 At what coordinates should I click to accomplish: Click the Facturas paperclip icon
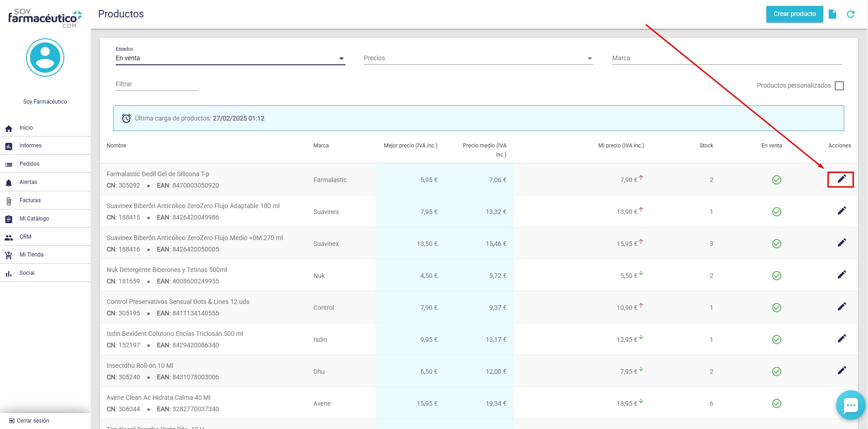9,201
